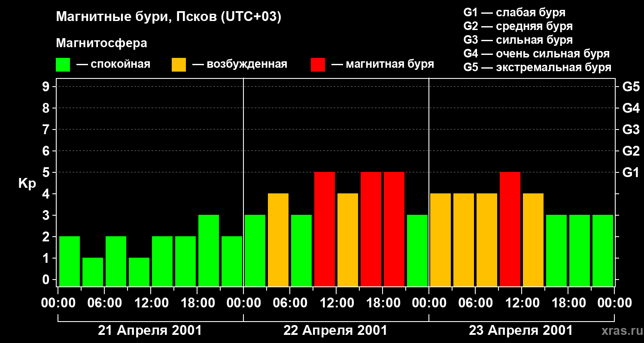
Task: Click the Kp axis label
Action: [x=27, y=184]
